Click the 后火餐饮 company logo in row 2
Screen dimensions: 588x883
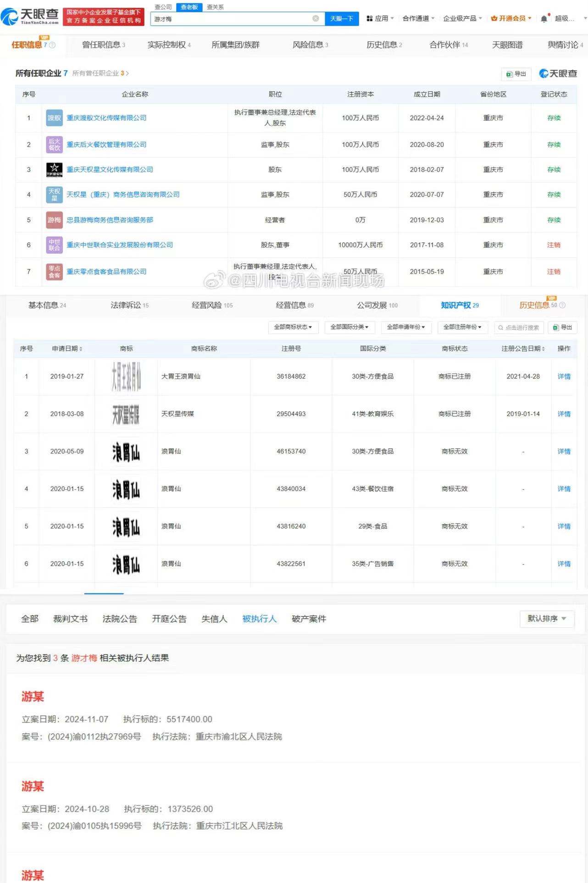pyautogui.click(x=54, y=145)
